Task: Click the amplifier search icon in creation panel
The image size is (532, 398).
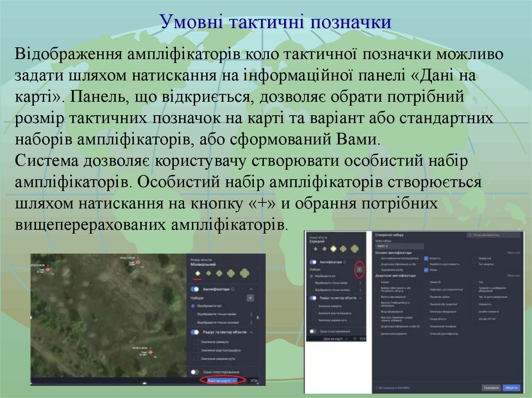Action: [471, 234]
